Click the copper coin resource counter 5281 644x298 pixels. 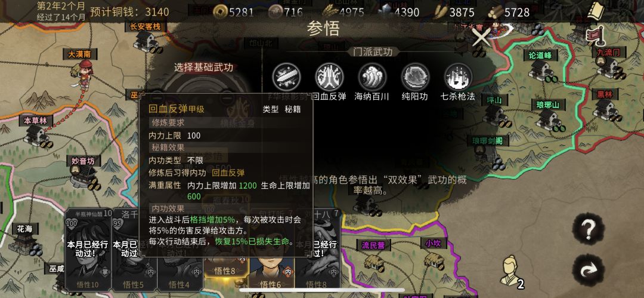click(234, 13)
